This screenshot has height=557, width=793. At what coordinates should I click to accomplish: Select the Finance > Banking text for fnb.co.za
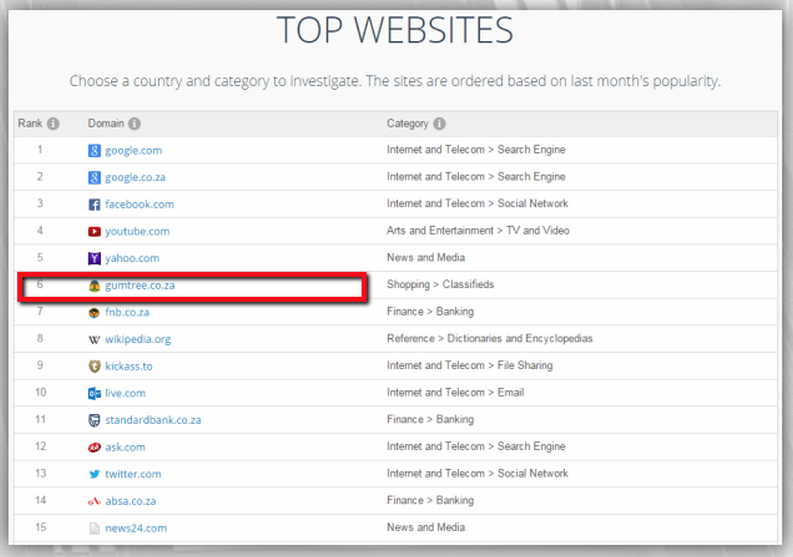click(430, 312)
